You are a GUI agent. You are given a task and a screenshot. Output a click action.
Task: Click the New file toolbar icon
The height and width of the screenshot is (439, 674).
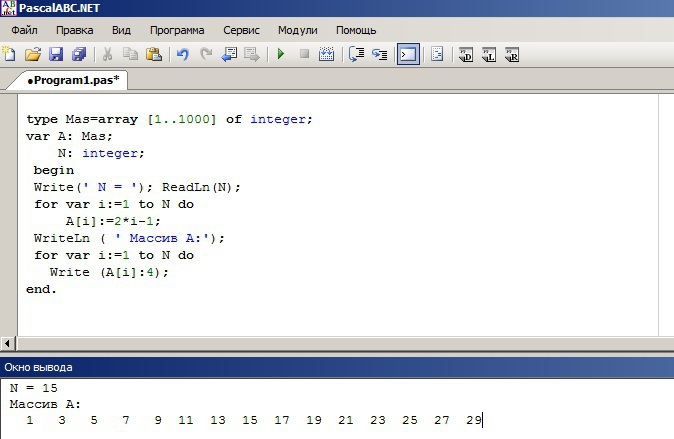(x=9, y=54)
